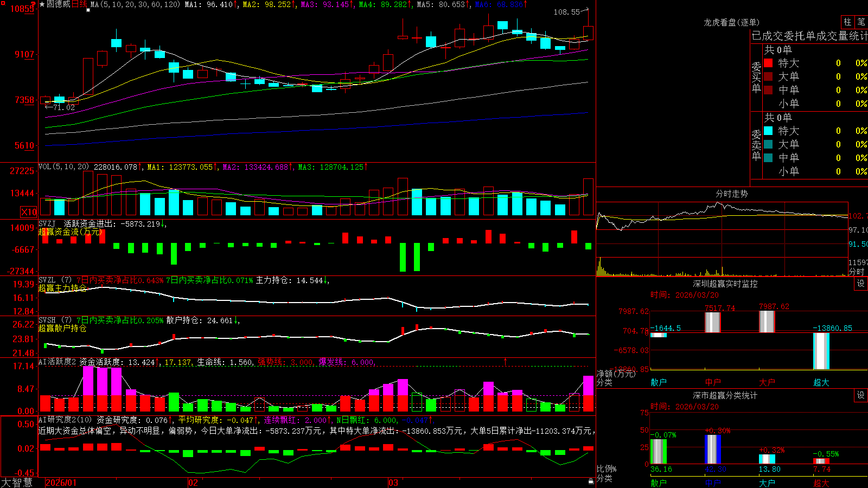This screenshot has height=488, width=868.
Task: Click the SVZL indicator name
Action: [47, 280]
